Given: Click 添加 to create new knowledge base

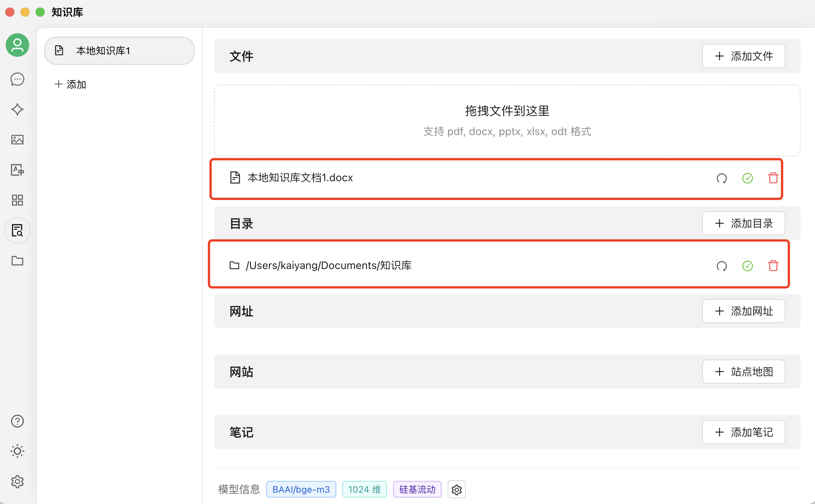Looking at the screenshot, I should point(71,84).
